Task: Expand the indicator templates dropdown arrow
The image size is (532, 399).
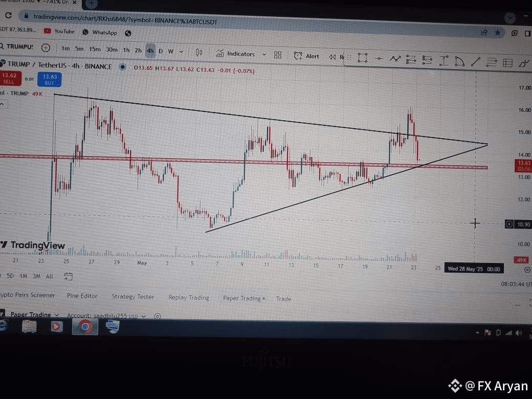Action: click(264, 54)
